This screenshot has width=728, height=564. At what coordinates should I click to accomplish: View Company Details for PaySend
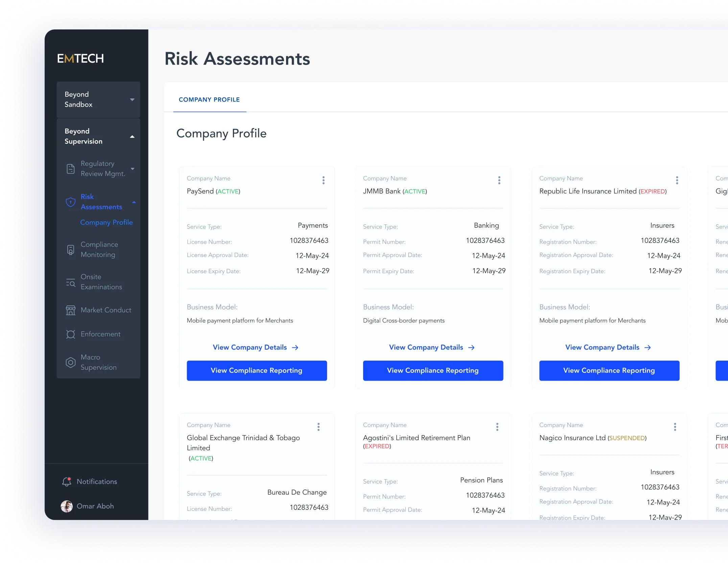tap(250, 347)
